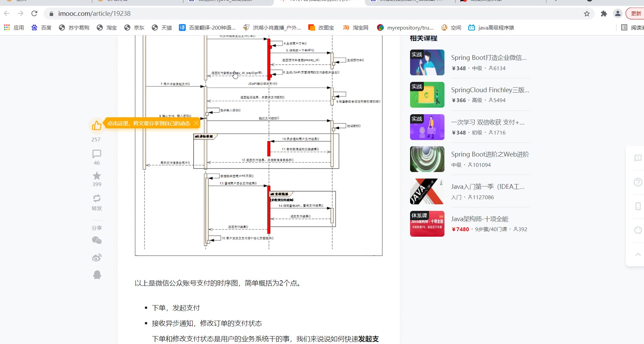Image resolution: width=644 pixels, height=344 pixels.
Task: Click the customer service face icon
Action: point(638,230)
